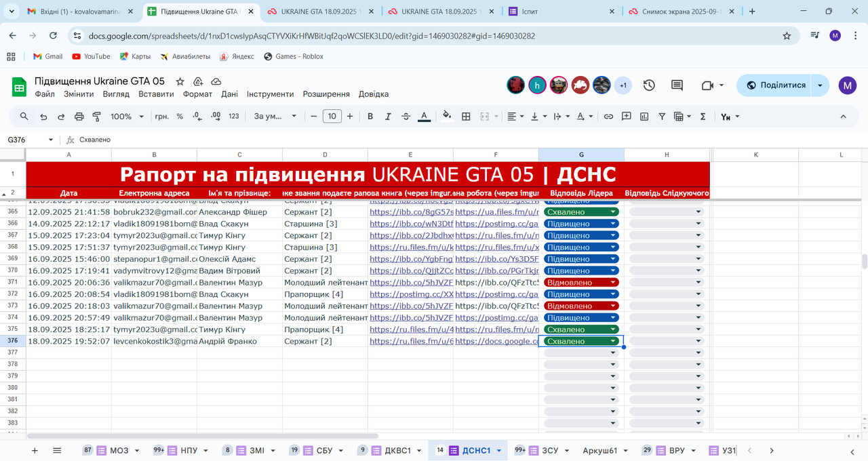Decrease decimal places
868x461 pixels.
click(x=197, y=117)
